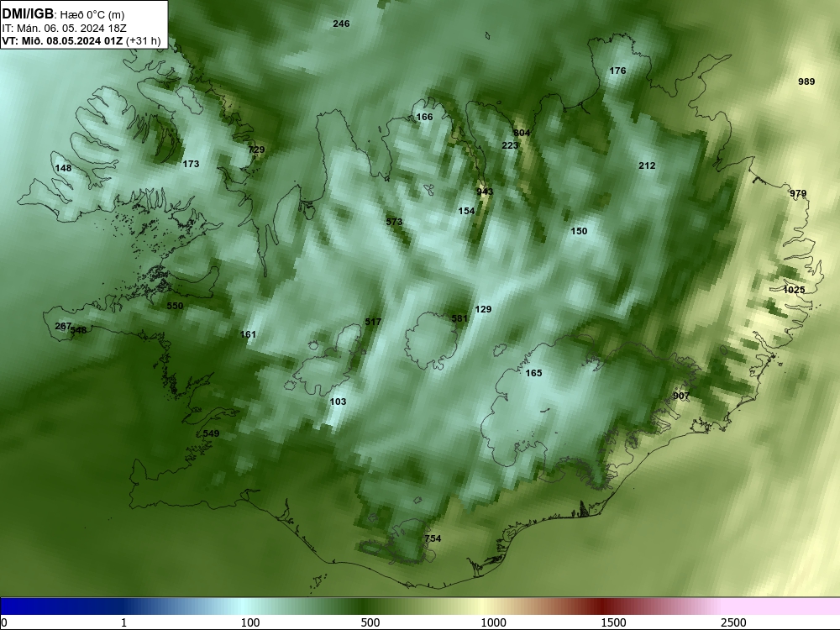
Task: Click the value 907 in the southeast
Action: coord(681,396)
